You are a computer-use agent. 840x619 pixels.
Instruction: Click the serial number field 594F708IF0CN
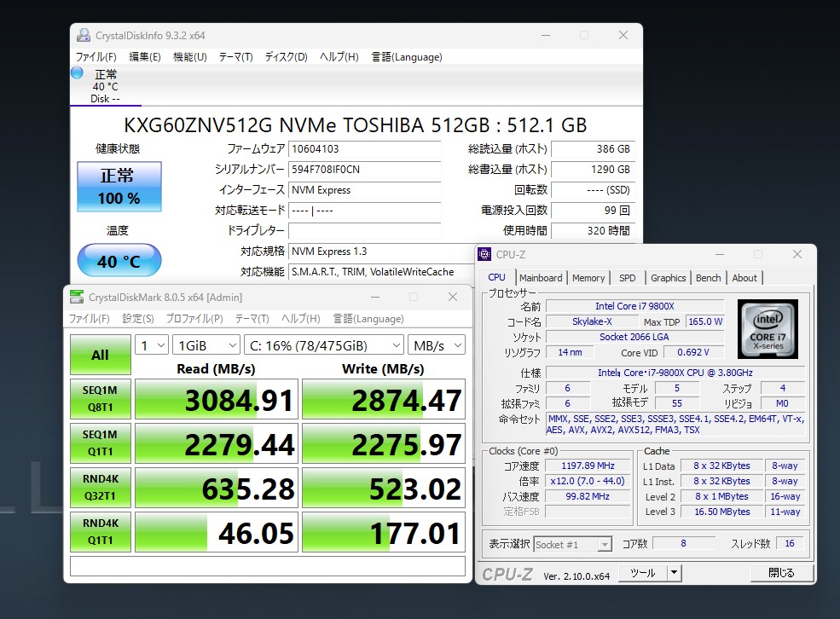(364, 169)
